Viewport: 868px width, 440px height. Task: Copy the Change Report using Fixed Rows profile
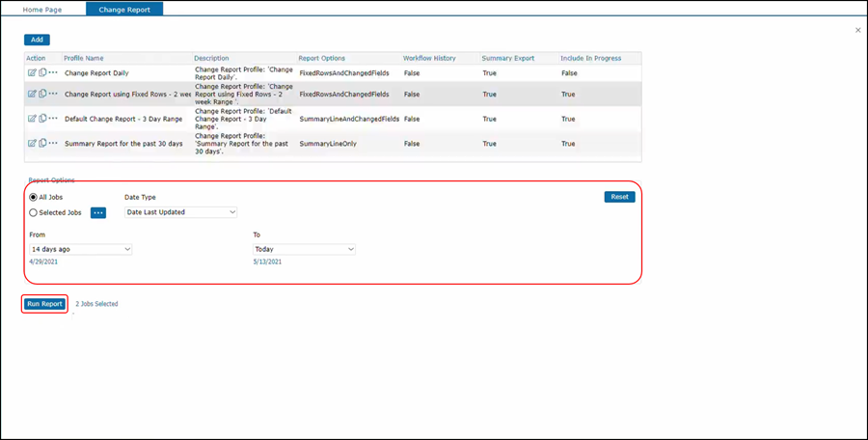click(x=41, y=94)
